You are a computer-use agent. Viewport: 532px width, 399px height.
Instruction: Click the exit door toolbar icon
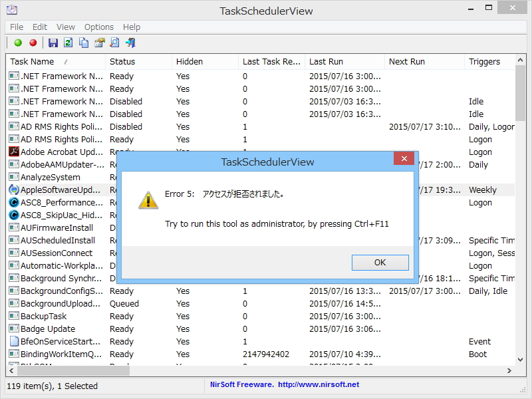130,43
